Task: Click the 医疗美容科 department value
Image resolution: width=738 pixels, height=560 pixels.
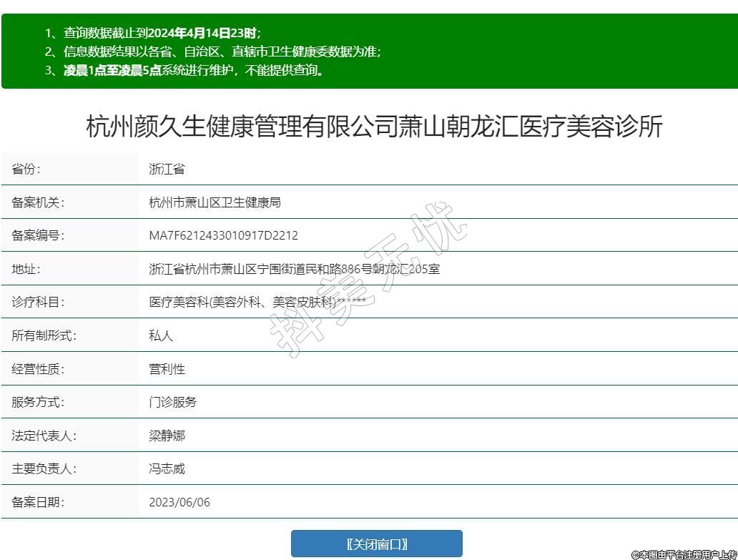Action: click(257, 302)
